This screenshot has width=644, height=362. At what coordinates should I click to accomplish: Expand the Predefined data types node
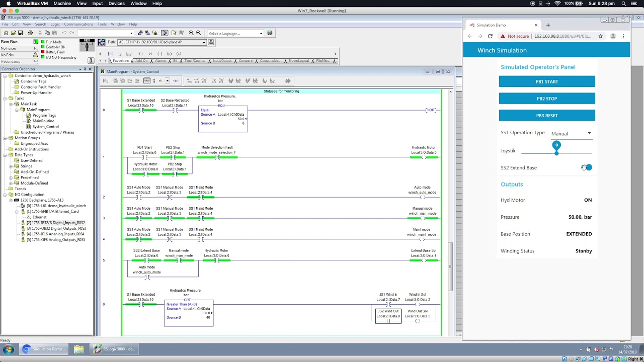click(x=11, y=177)
